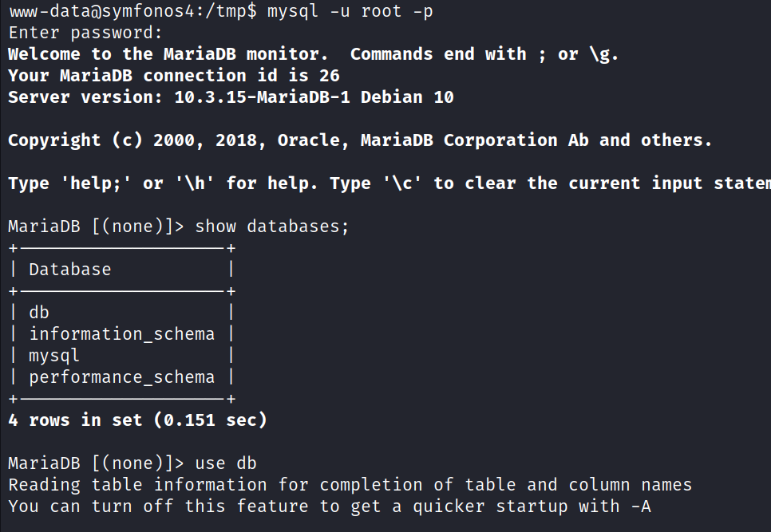Viewport: 771px width, 532px height.
Task: Select the 'db' row in the table
Action: [x=39, y=313]
